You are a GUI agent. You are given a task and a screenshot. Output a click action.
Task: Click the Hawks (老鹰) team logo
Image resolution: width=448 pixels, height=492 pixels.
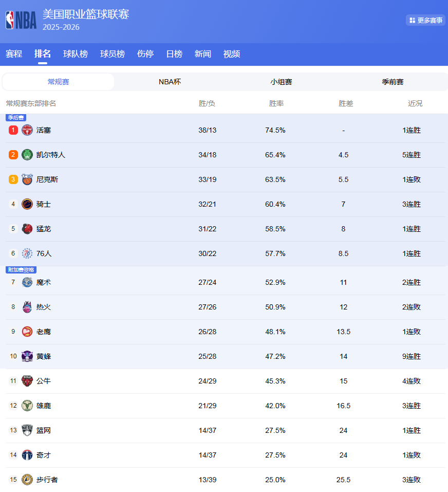(x=27, y=332)
